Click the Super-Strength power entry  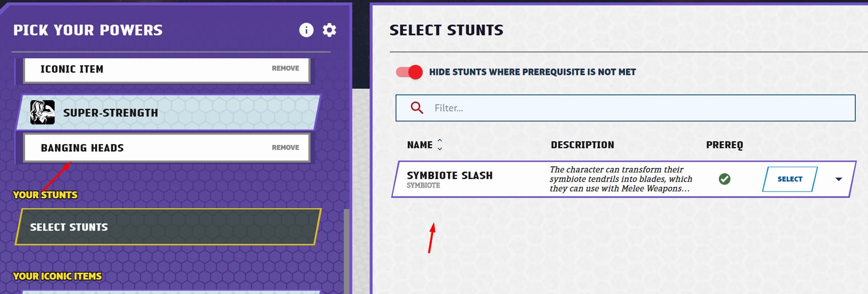point(168,112)
